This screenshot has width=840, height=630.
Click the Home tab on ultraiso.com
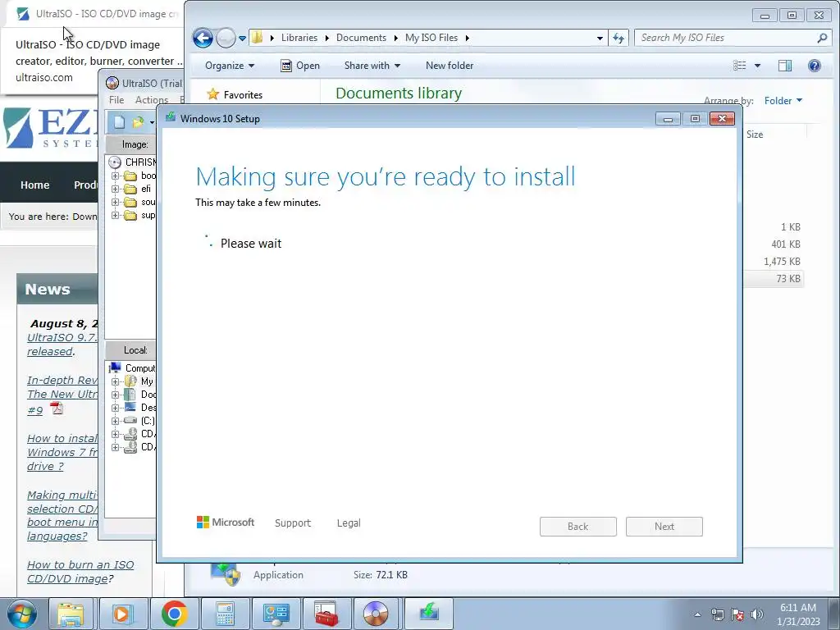coord(34,185)
